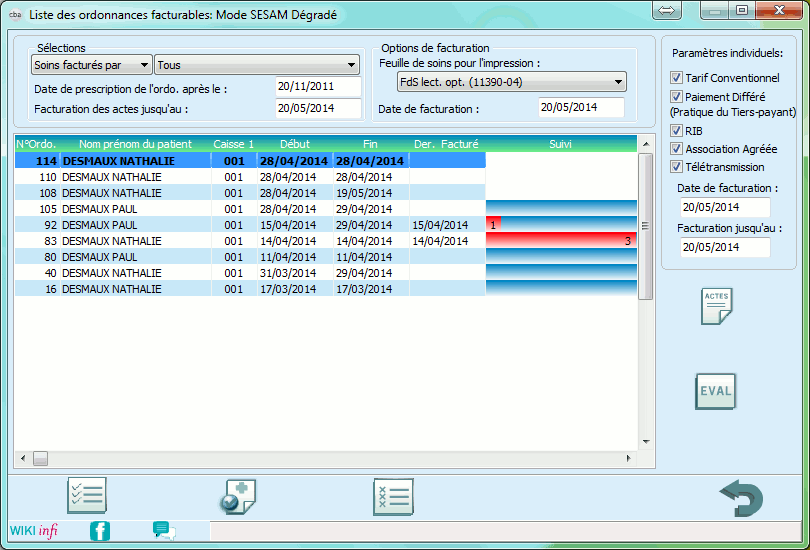
Task: Click the blue Suivi bar of order 105
Action: (561, 209)
